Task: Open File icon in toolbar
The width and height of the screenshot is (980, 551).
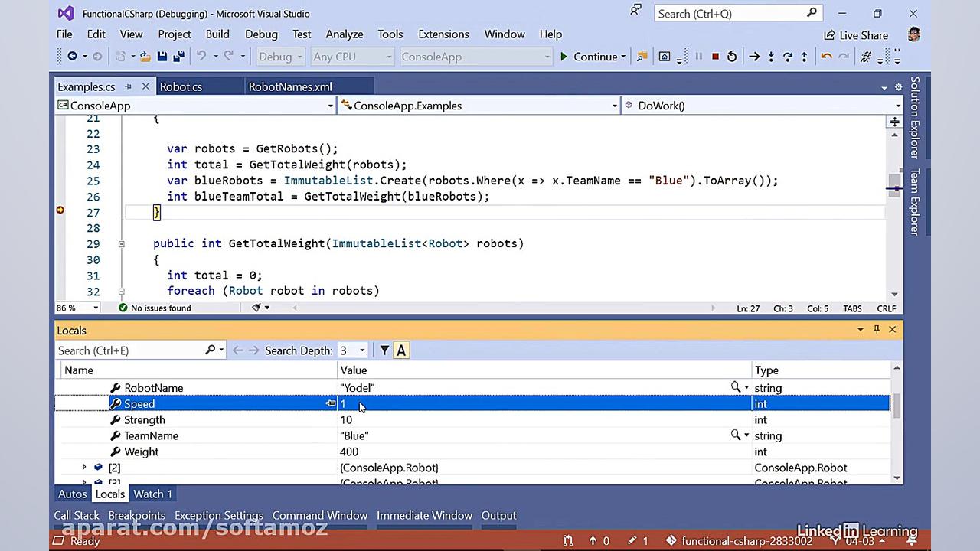Action: pyautogui.click(x=145, y=57)
